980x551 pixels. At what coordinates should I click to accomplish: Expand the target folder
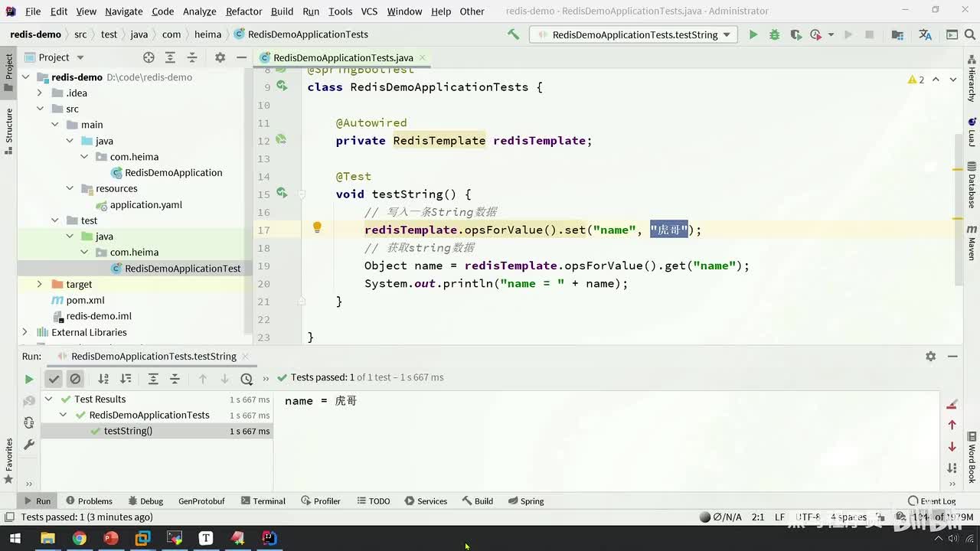coord(40,284)
